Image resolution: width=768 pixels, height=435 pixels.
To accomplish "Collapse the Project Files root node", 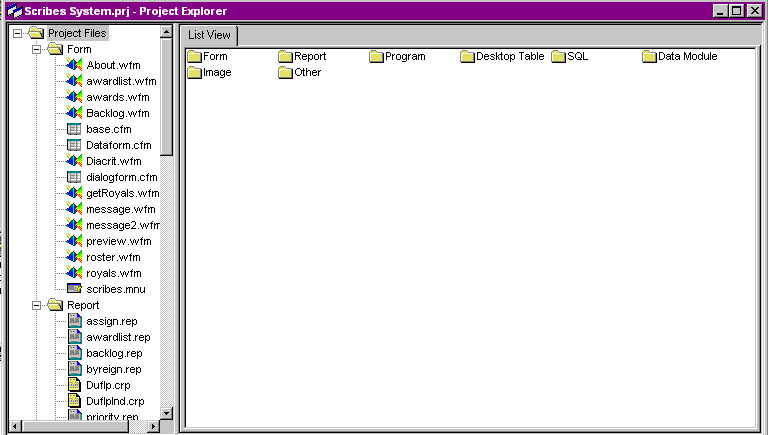I will pos(17,33).
